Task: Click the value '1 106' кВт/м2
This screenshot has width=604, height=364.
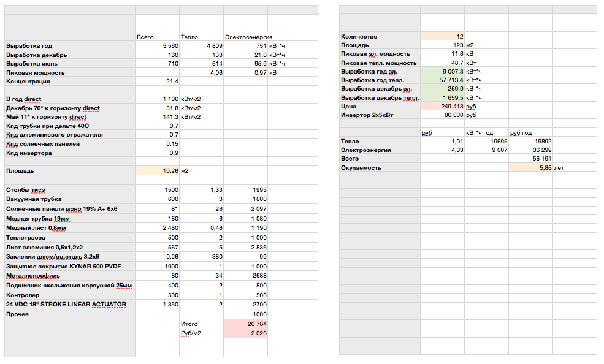Action: (170, 99)
